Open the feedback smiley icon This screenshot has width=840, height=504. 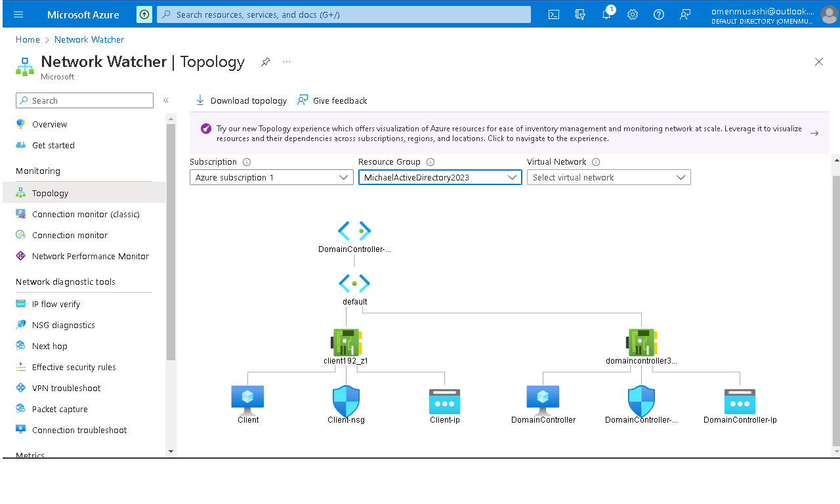(684, 14)
